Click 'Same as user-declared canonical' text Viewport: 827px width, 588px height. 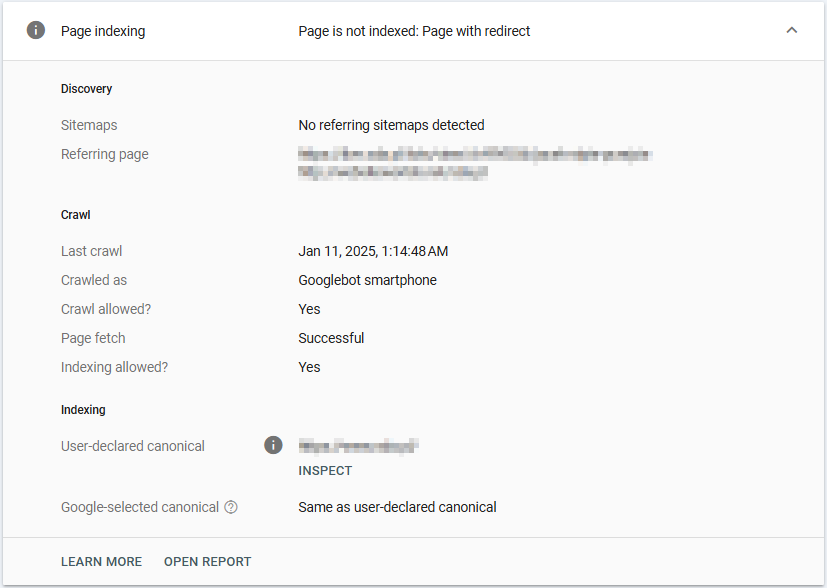tap(397, 507)
